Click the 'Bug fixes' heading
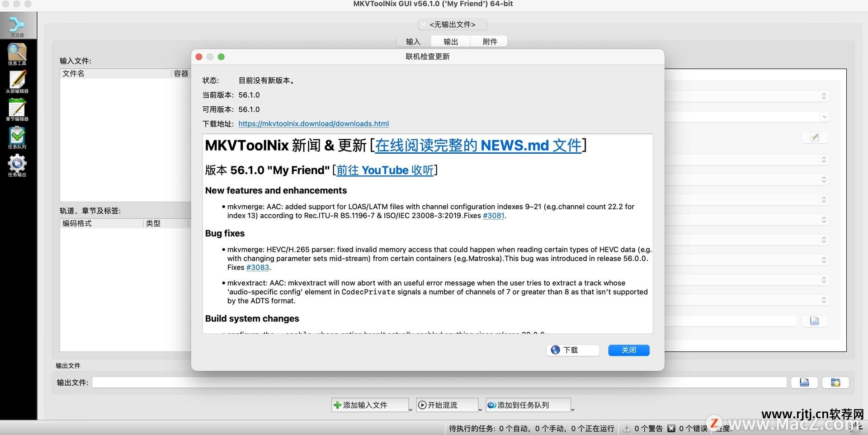 tap(225, 233)
